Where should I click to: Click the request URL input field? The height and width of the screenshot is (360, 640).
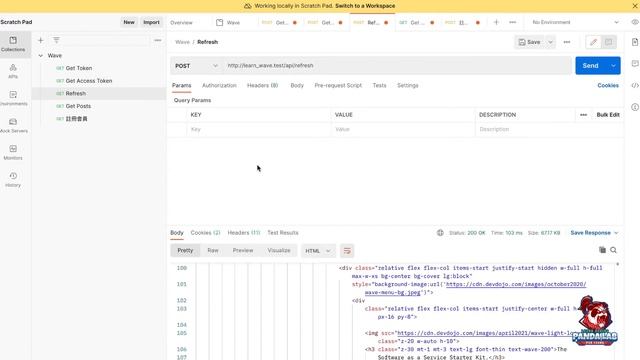click(397, 66)
